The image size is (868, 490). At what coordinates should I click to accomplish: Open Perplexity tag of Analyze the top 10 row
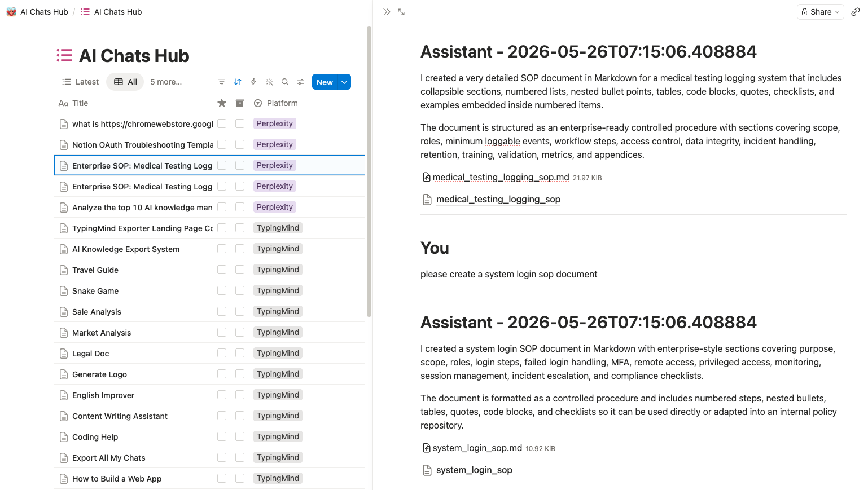pos(275,207)
